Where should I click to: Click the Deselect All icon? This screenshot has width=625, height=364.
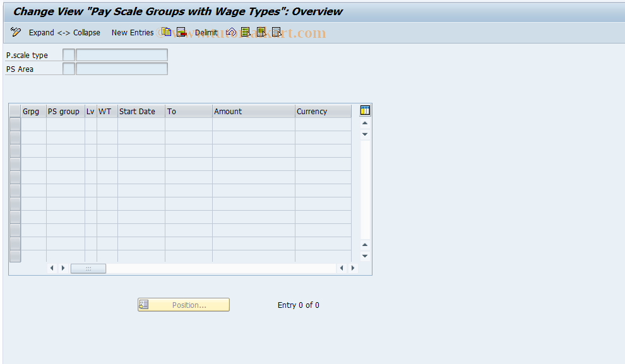(x=277, y=32)
